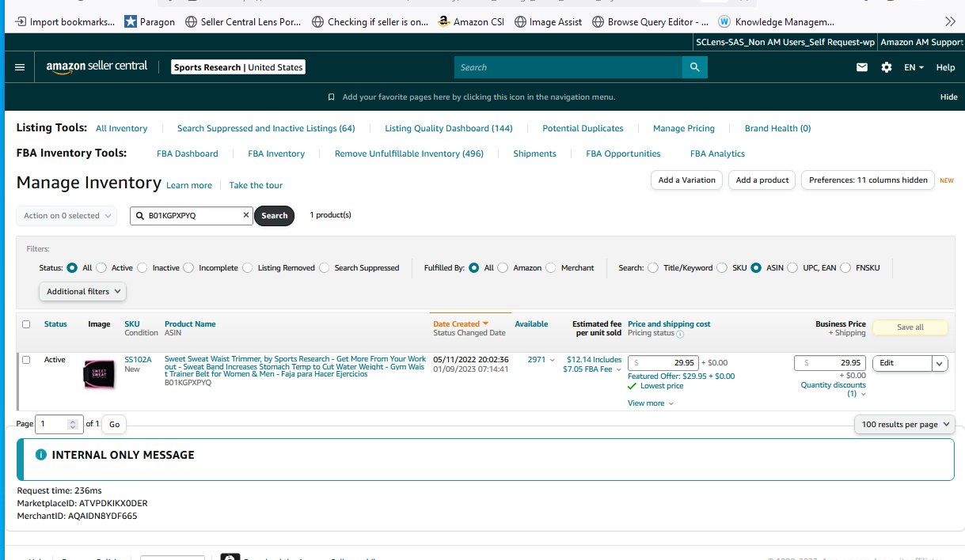965x560 pixels.
Task: Select Listing Removed status filter
Action: tap(248, 267)
